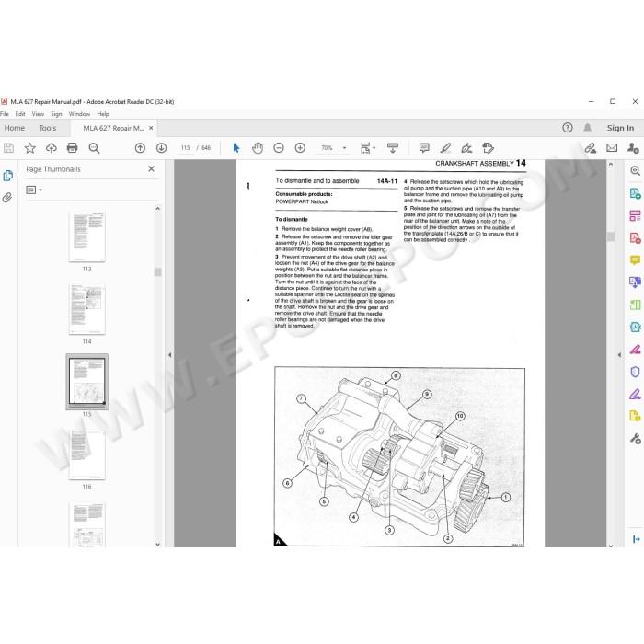Open search tool in right tools pane
The width and height of the screenshot is (644, 644).
635,170
